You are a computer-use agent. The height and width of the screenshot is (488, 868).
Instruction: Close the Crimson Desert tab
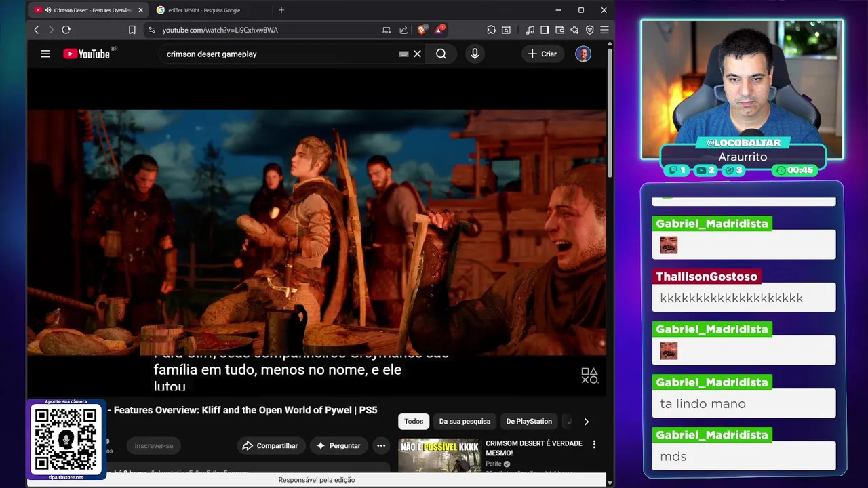point(140,10)
